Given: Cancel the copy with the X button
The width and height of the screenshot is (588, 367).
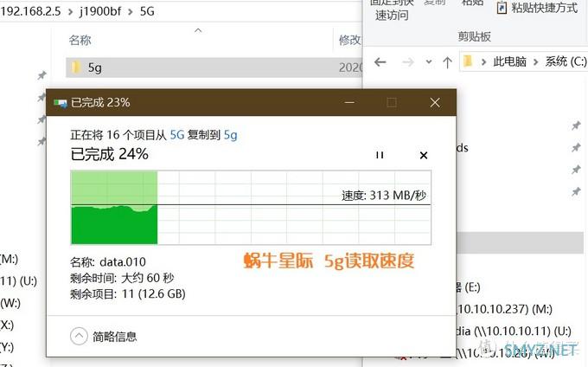Looking at the screenshot, I should tap(424, 155).
